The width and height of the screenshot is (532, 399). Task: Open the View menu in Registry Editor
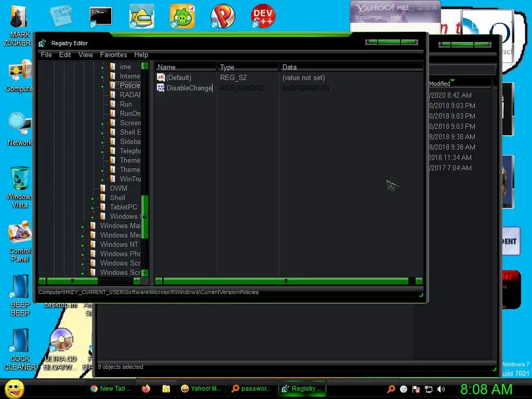click(x=86, y=55)
